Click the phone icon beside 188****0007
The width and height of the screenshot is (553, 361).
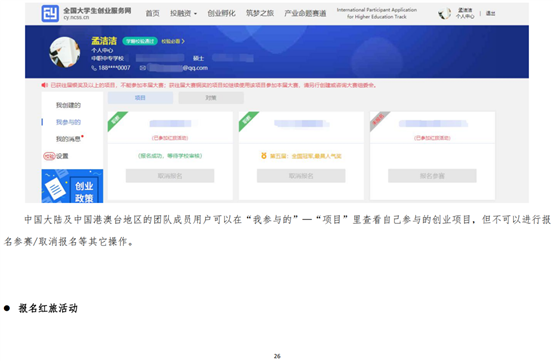pos(94,68)
